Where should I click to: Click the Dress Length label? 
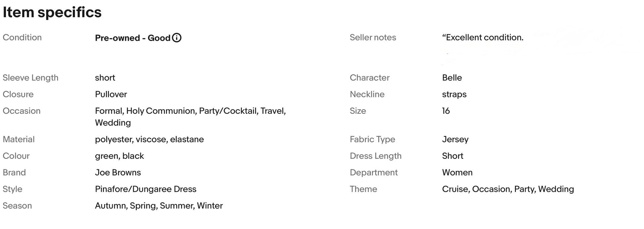(375, 156)
